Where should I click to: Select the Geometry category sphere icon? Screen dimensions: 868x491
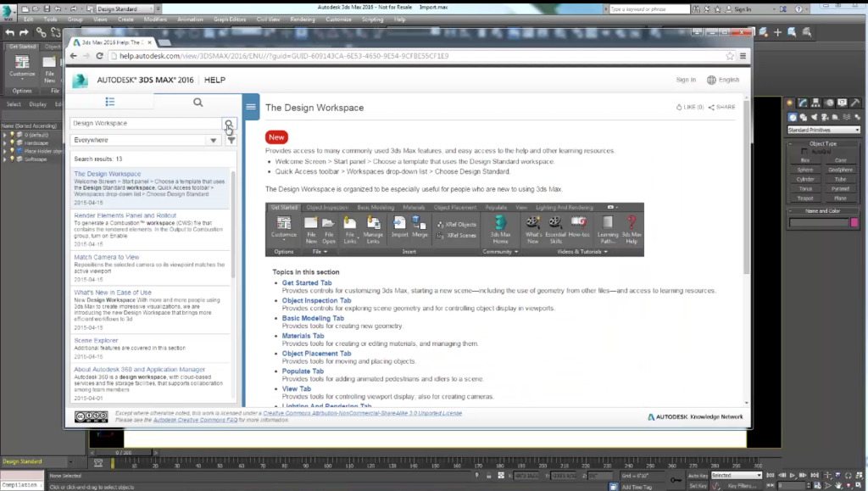793,117
